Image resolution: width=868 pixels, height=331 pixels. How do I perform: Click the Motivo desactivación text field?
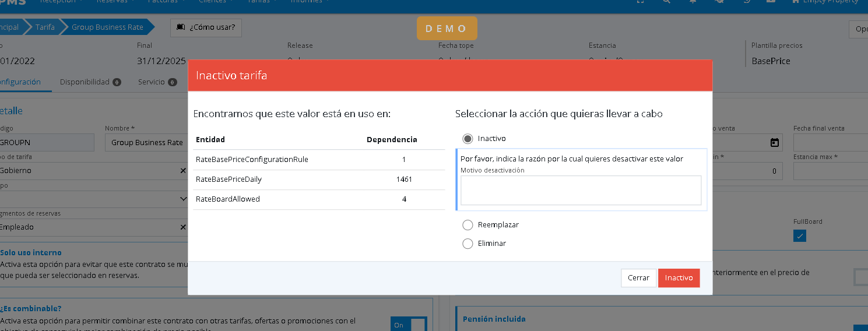(x=581, y=191)
